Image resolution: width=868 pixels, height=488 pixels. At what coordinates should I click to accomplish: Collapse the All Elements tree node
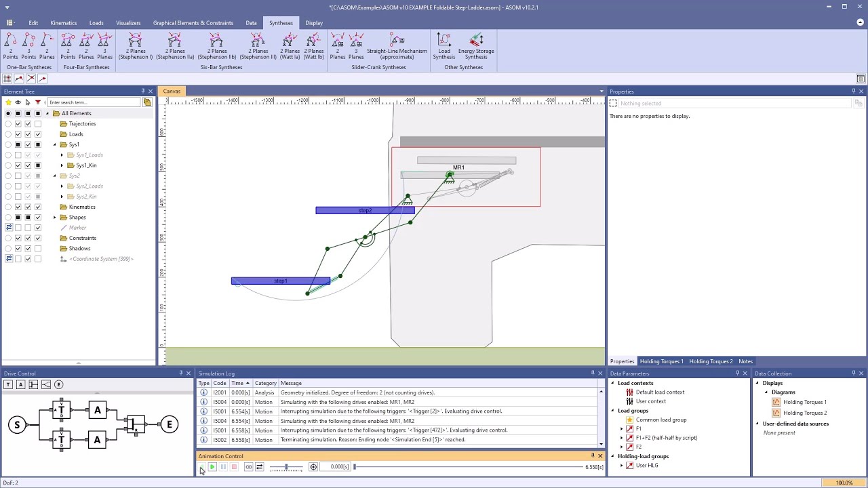pos(47,113)
